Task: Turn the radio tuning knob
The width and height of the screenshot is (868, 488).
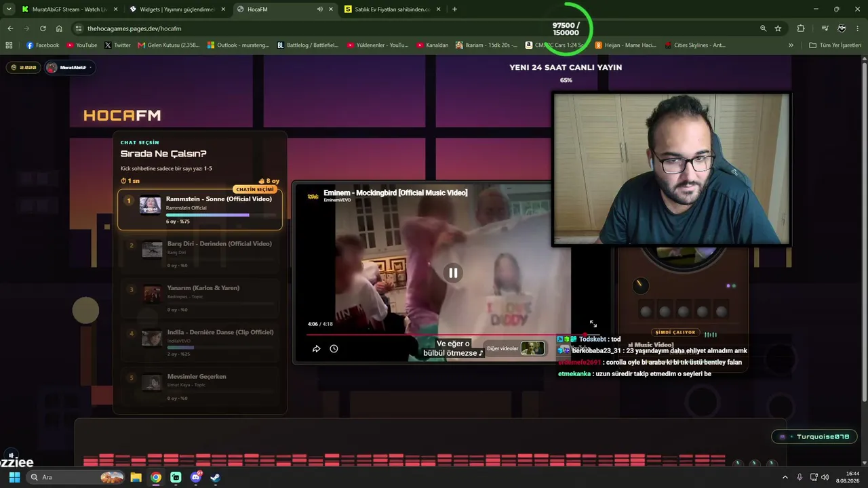Action: coord(640,285)
